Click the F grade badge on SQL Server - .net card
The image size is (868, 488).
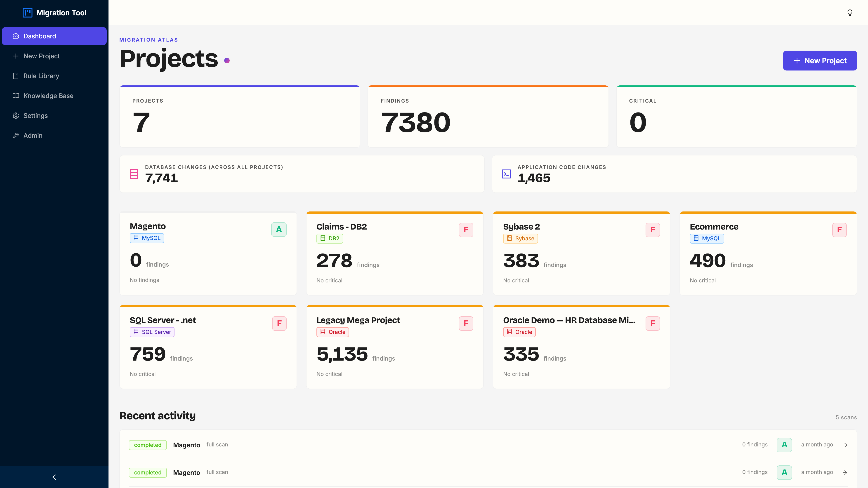(279, 323)
